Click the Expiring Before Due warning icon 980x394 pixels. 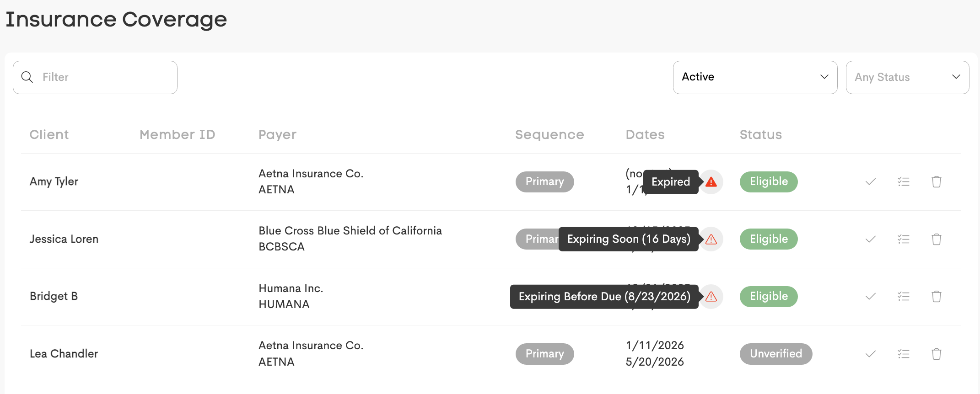point(711,297)
